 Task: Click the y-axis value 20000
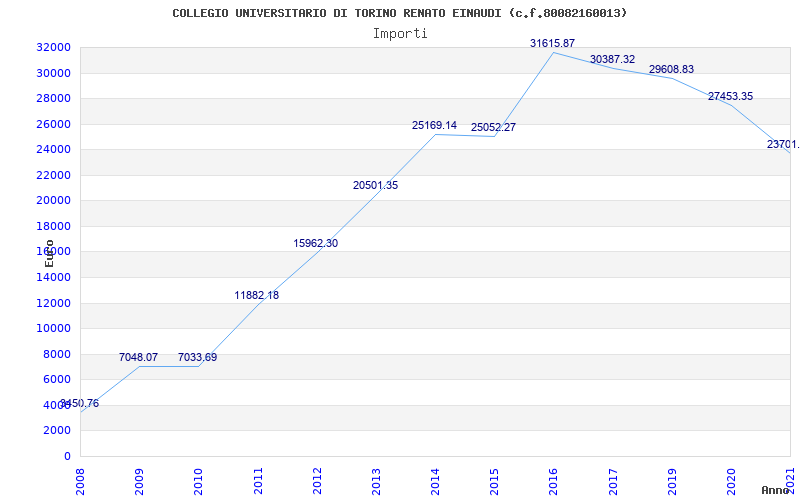coord(53,201)
